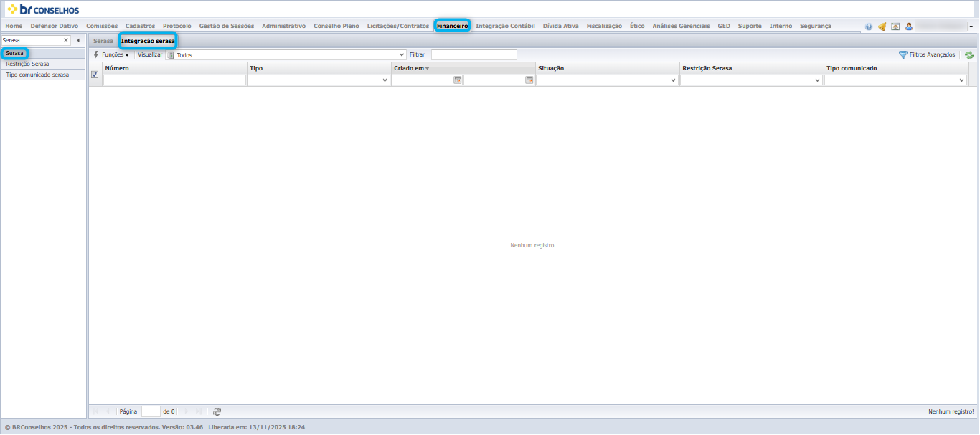Clear the Serasa search box with X
The height and width of the screenshot is (435, 980).
tap(66, 41)
